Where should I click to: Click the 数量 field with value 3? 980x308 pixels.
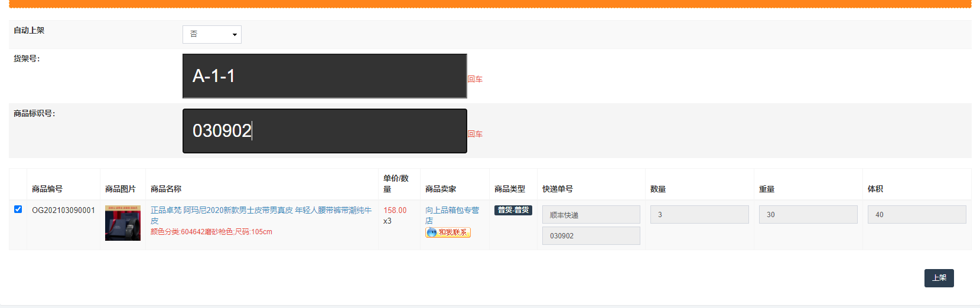pyautogui.click(x=699, y=214)
